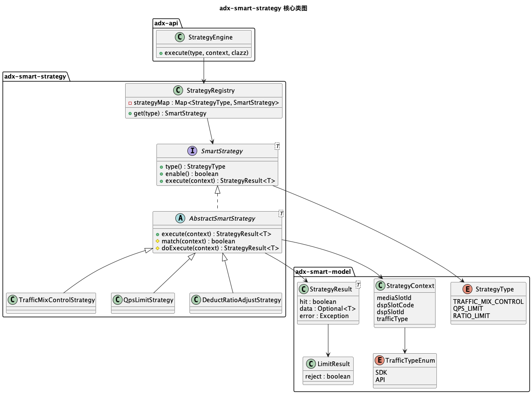
Task: Click the class icon of DeductRatioAdjustStrategy
Action: [x=196, y=300]
